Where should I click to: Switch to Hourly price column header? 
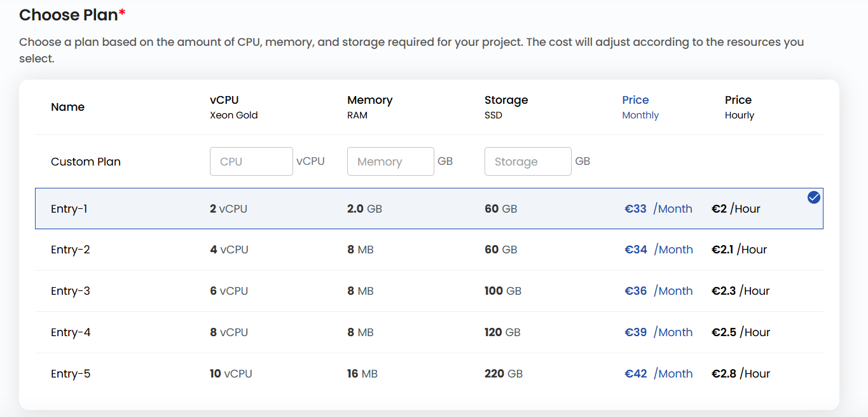(739, 107)
